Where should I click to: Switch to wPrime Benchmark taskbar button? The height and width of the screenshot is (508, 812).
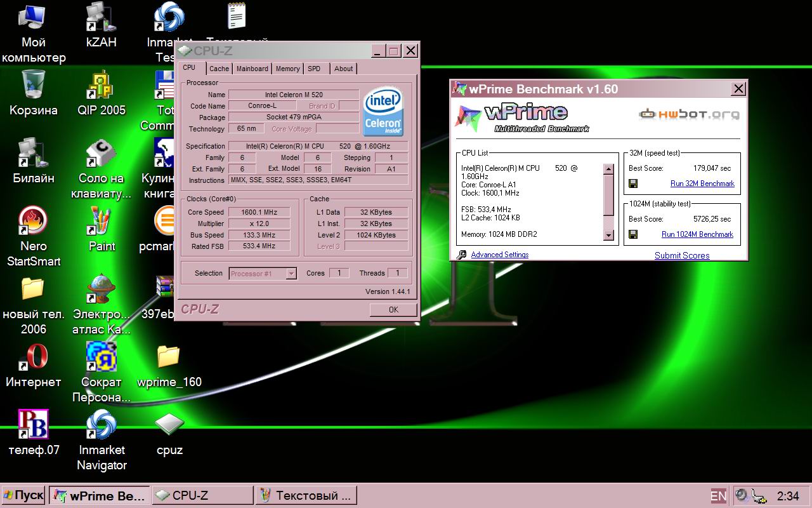point(100,495)
